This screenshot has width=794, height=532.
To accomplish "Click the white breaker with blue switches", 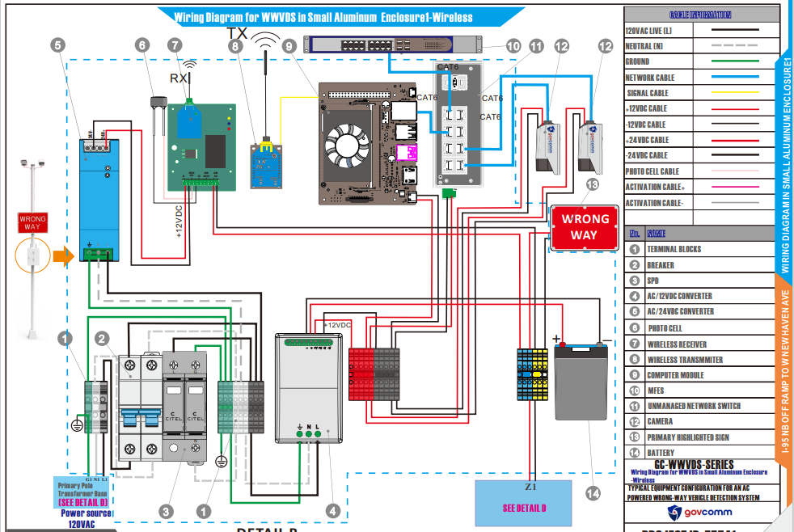I will [140, 407].
